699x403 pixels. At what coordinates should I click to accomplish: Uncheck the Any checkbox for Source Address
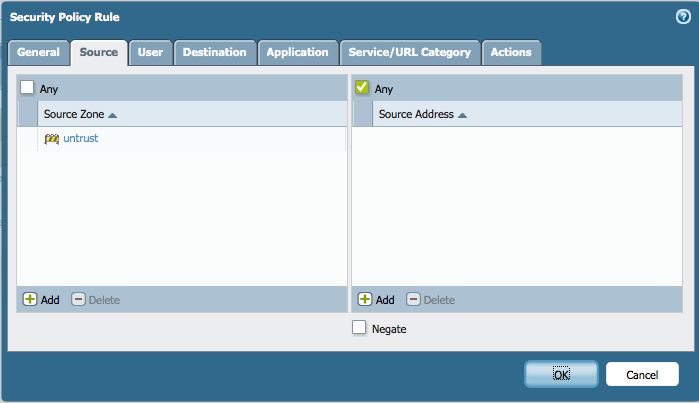pos(362,87)
